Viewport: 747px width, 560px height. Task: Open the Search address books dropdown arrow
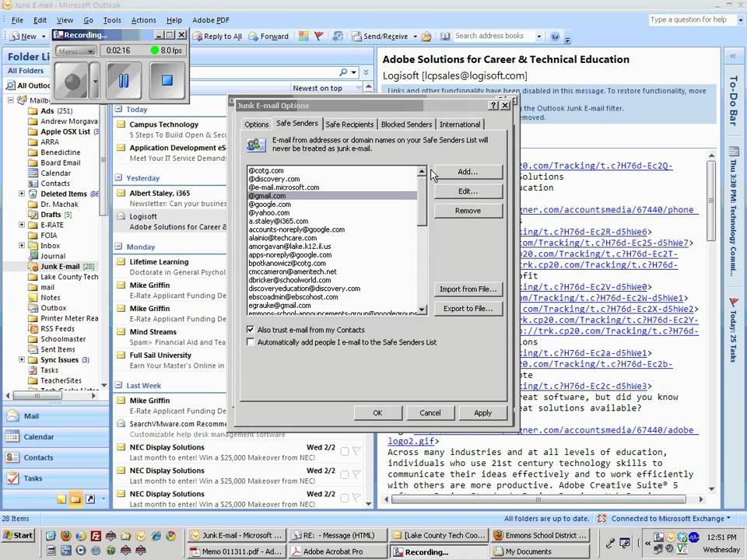538,37
